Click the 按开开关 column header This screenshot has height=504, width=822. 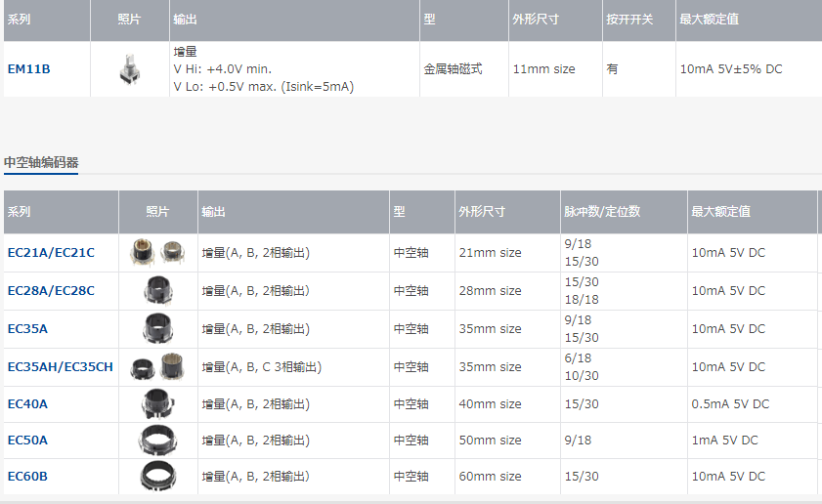[629, 20]
